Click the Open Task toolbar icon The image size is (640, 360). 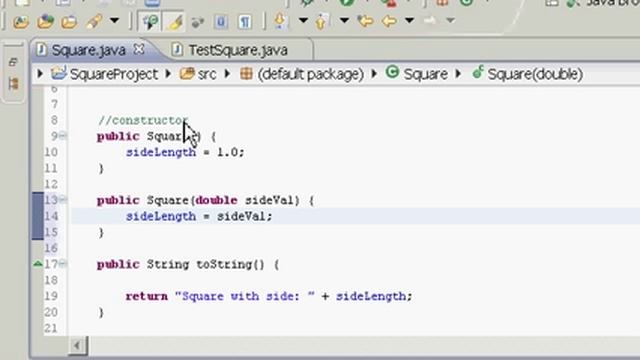[x=45, y=21]
